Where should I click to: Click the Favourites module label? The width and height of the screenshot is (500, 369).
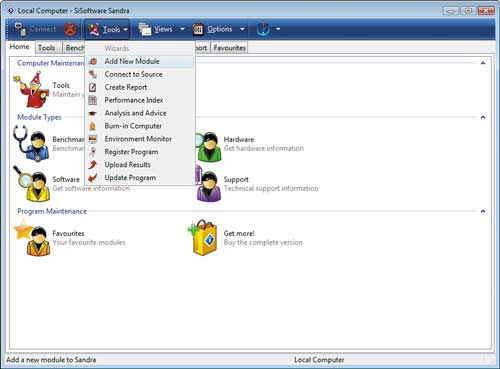68,233
